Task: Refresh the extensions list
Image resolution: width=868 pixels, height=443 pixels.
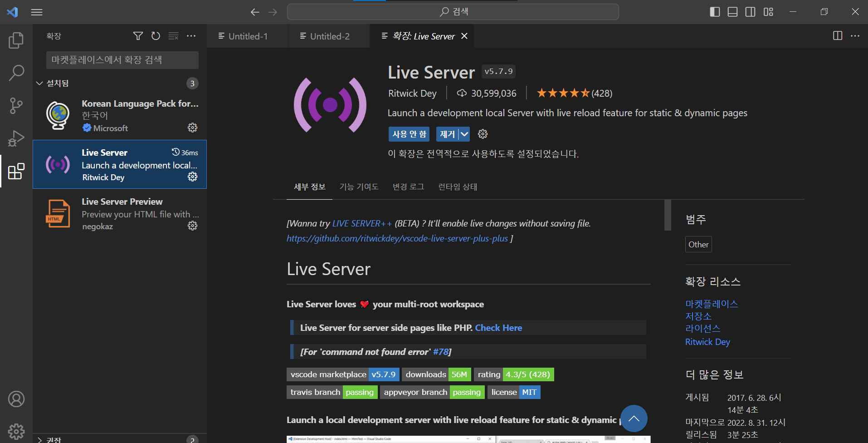Action: 156,36
